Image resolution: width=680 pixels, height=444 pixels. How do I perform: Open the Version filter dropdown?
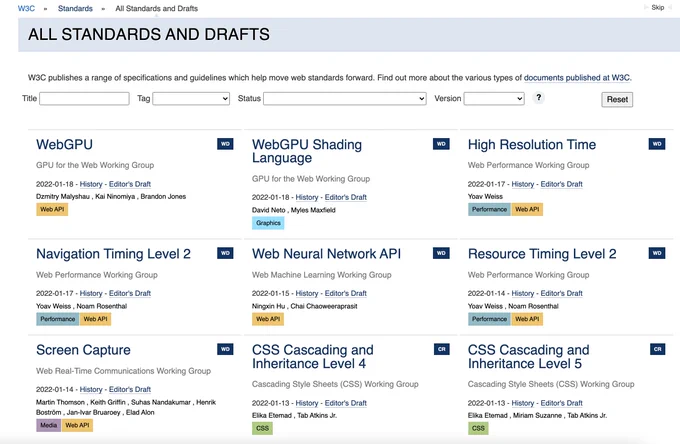click(494, 98)
